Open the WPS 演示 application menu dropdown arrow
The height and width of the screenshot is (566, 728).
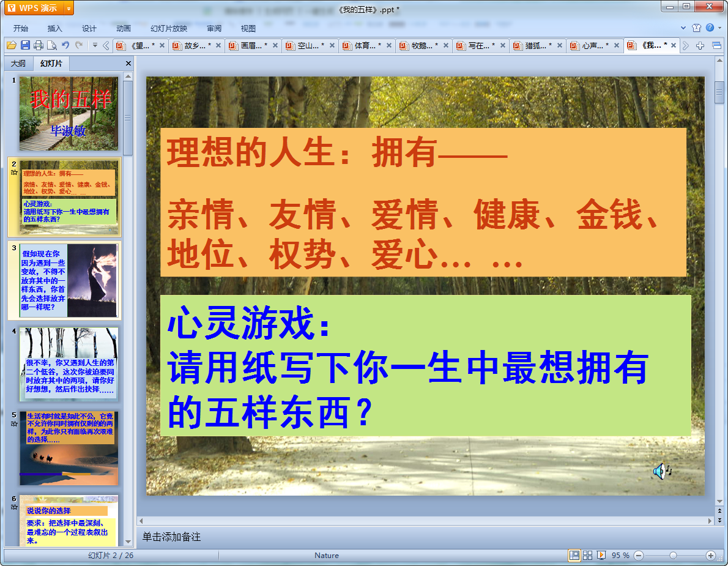69,9
